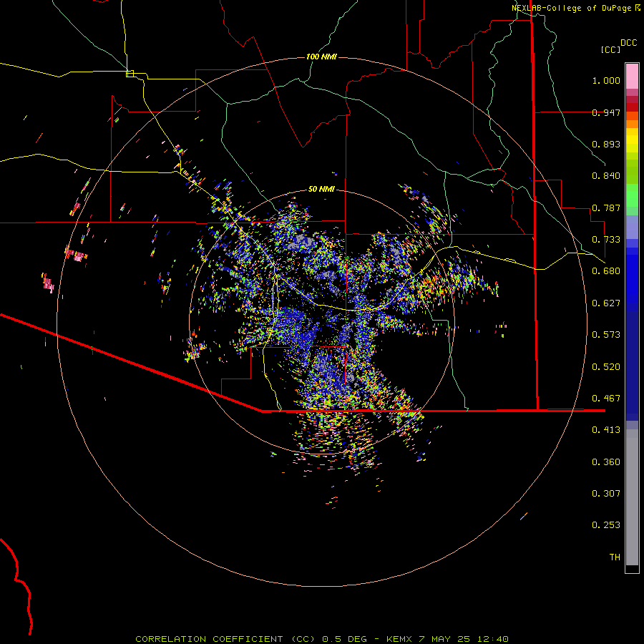This screenshot has height=644, width=644.
Task: Click the small yellow square city marker
Action: coord(130,74)
